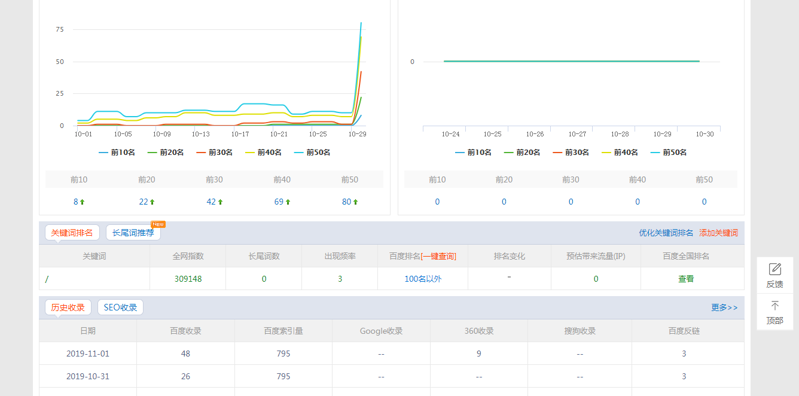Viewport: 799px width, 396px height.
Task: Click 360收录 value 9
Action: pos(479,354)
